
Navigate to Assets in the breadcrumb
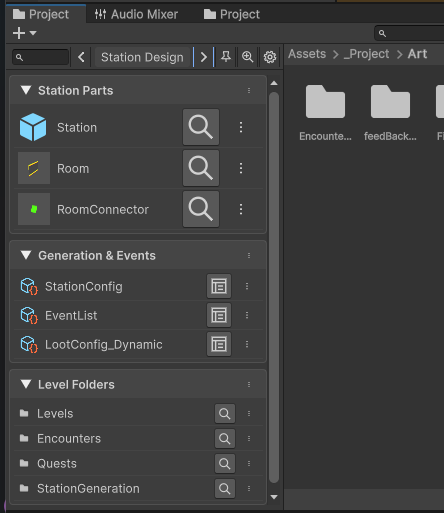tap(307, 54)
